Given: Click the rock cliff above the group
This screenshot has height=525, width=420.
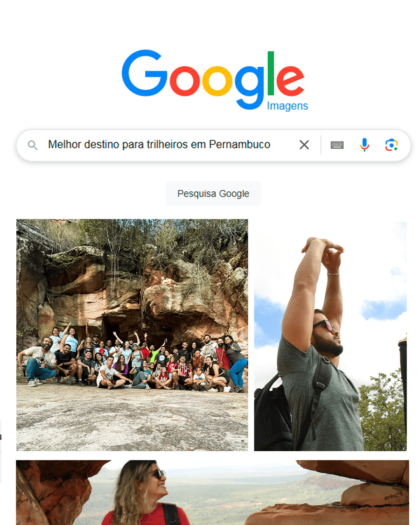Looking at the screenshot, I should 134,278.
